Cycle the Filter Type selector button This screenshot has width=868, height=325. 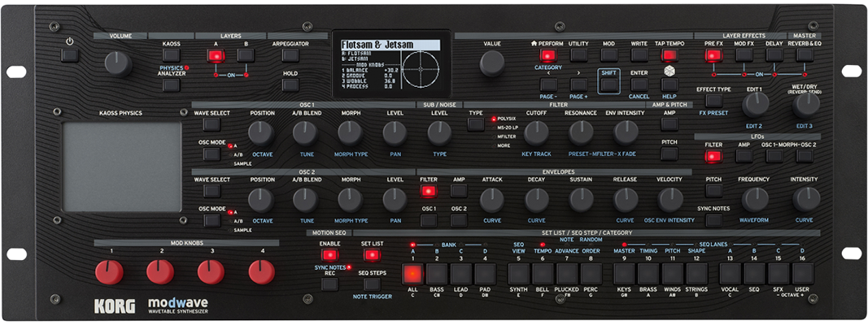point(476,125)
